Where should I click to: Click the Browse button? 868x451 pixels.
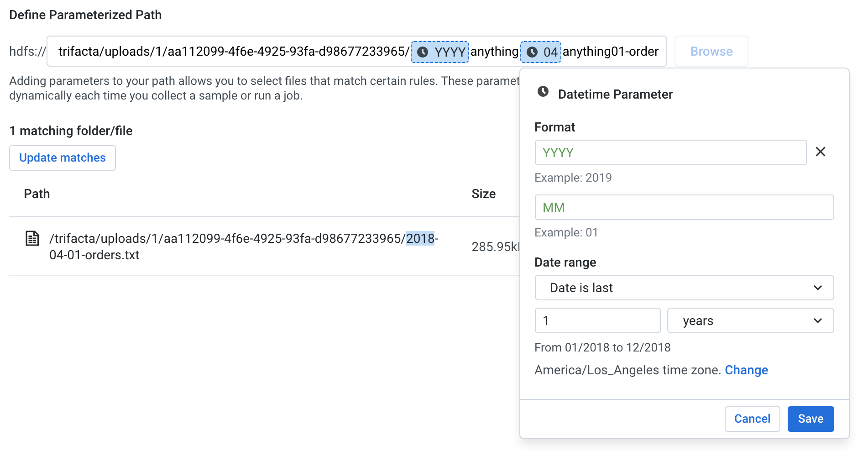coord(711,51)
